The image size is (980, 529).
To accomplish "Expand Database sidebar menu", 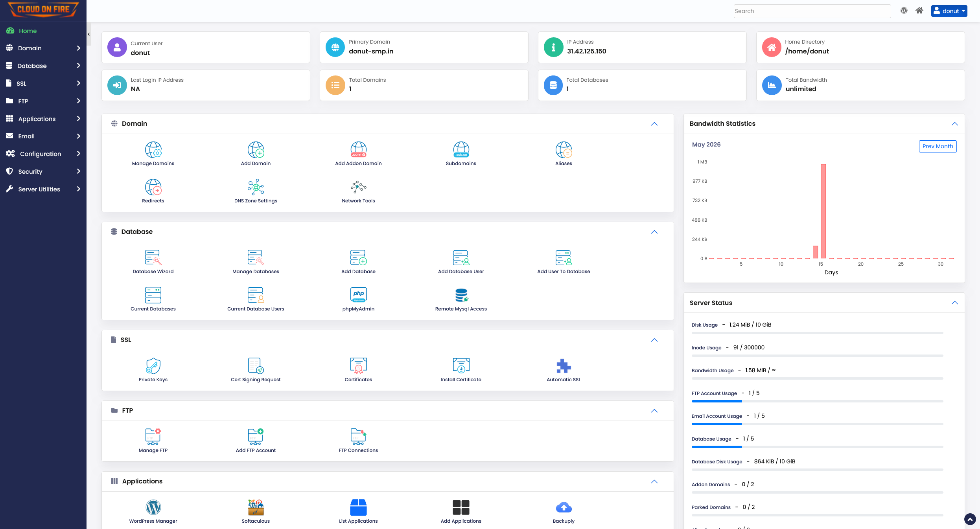I will pos(43,66).
